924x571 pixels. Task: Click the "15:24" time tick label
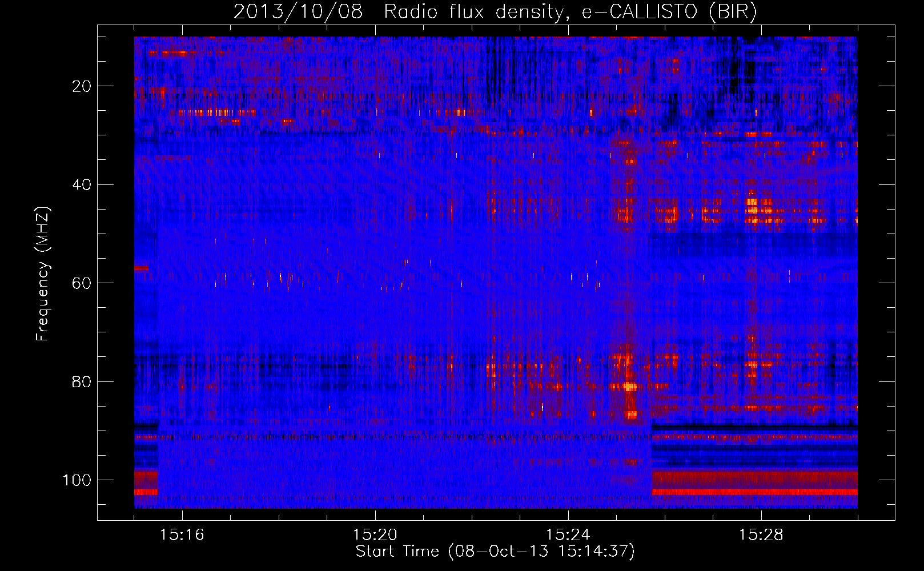click(x=568, y=535)
